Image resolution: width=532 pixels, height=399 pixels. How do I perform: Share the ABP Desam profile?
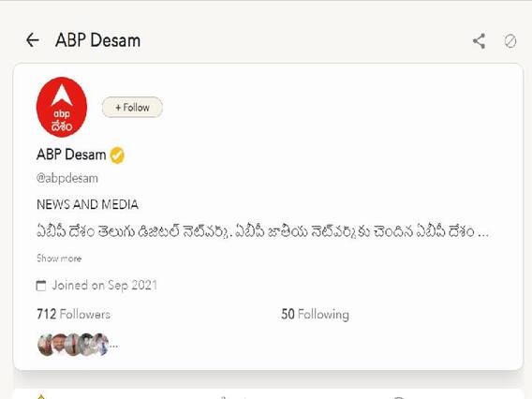tap(479, 41)
